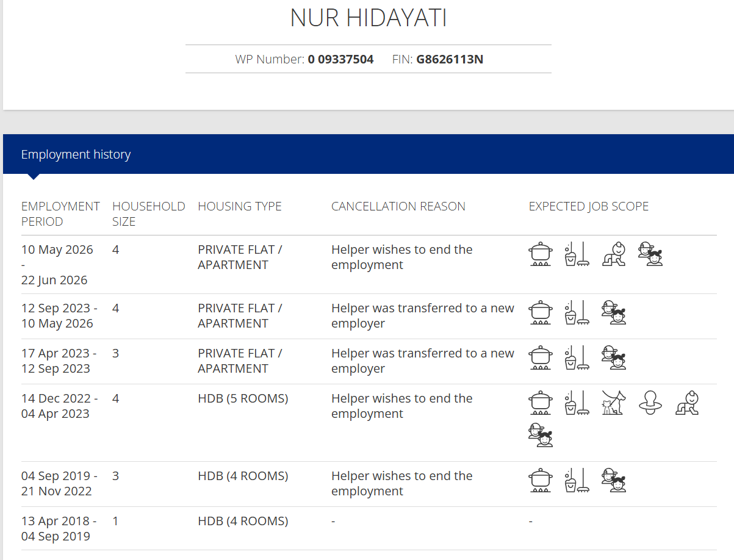Click the boy and girl icon in the 17 Apr 2023 row
The height and width of the screenshot is (560, 734).
[614, 358]
